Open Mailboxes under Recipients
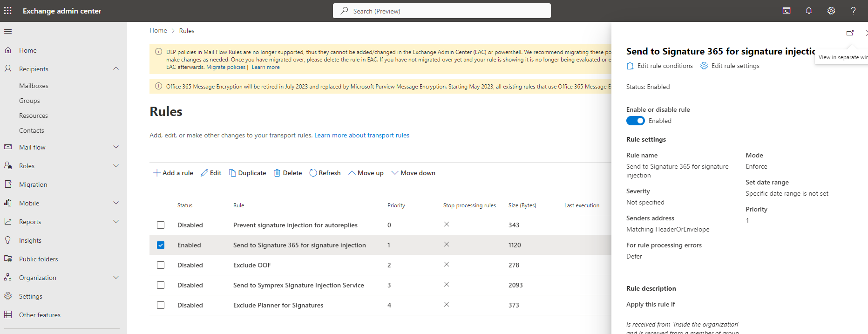The width and height of the screenshot is (868, 334). pos(34,86)
